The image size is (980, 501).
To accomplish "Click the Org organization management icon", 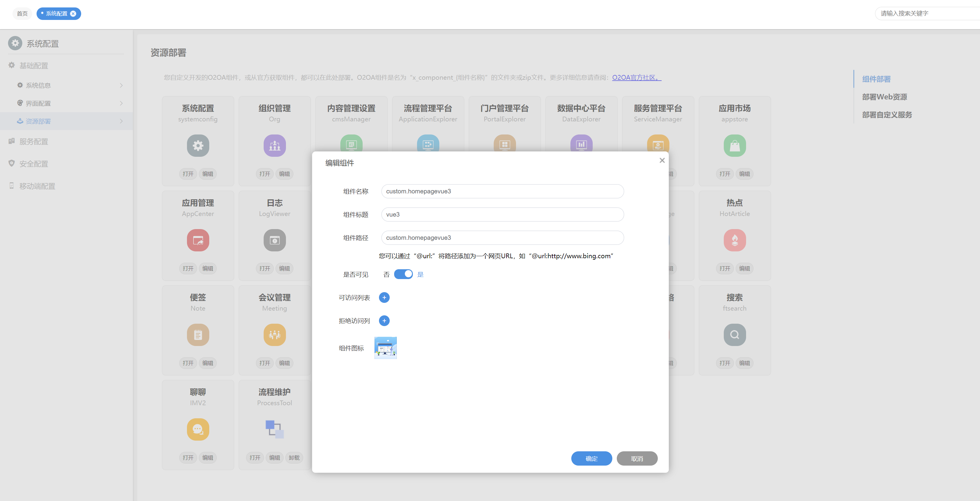I will pos(274,145).
